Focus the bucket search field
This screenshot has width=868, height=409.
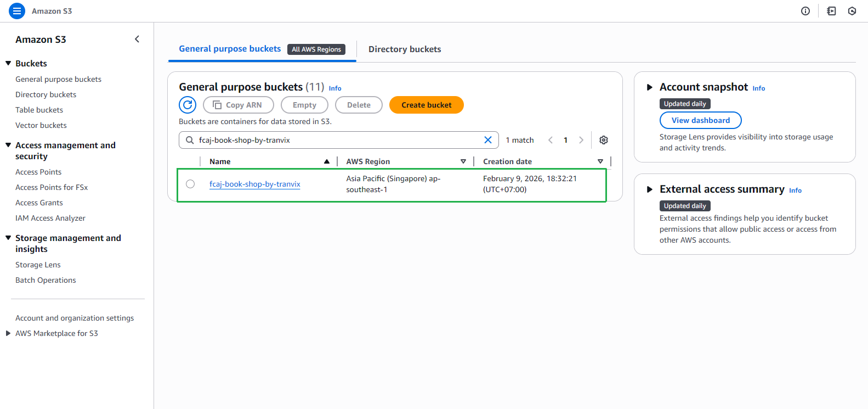point(339,140)
